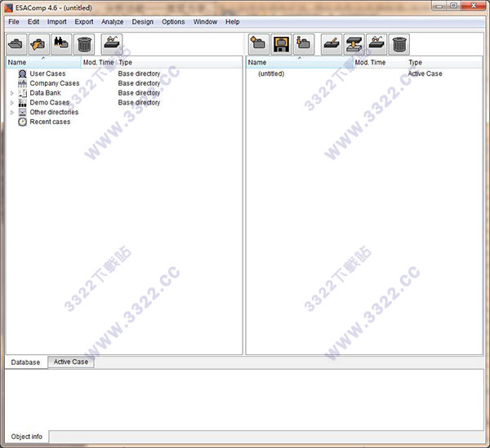The height and width of the screenshot is (448, 490).
Task: Select the Object info tab
Action: point(27,437)
